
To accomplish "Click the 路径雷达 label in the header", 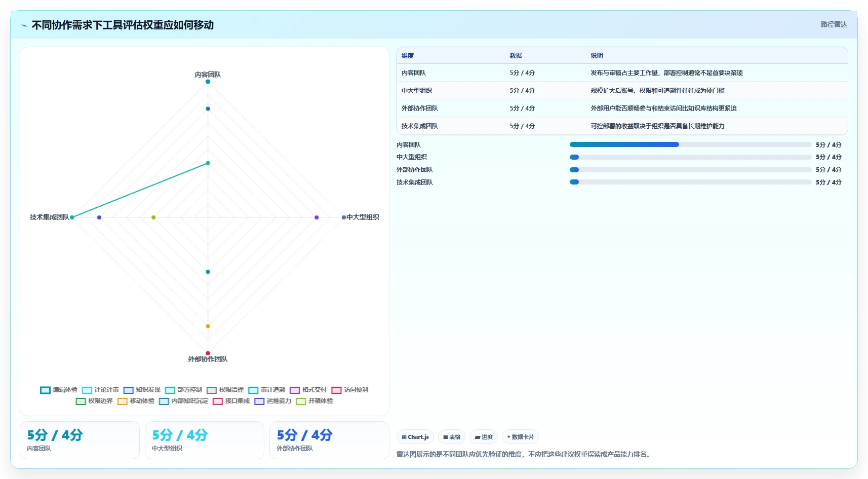I will (834, 24).
